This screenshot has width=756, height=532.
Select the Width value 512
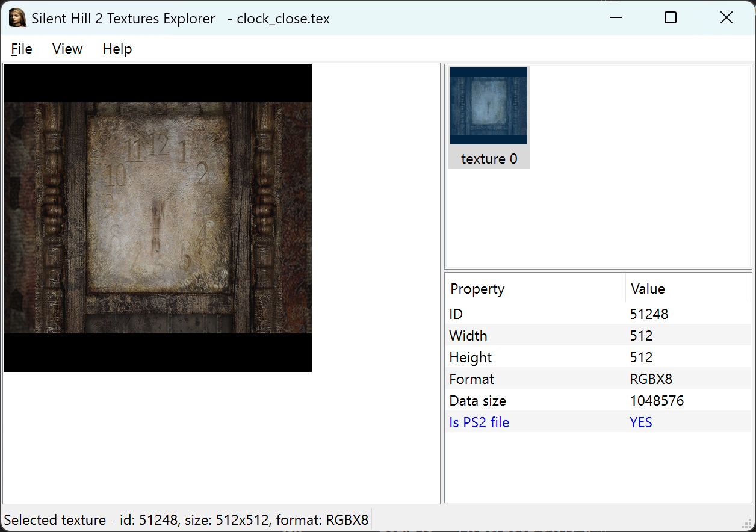642,336
